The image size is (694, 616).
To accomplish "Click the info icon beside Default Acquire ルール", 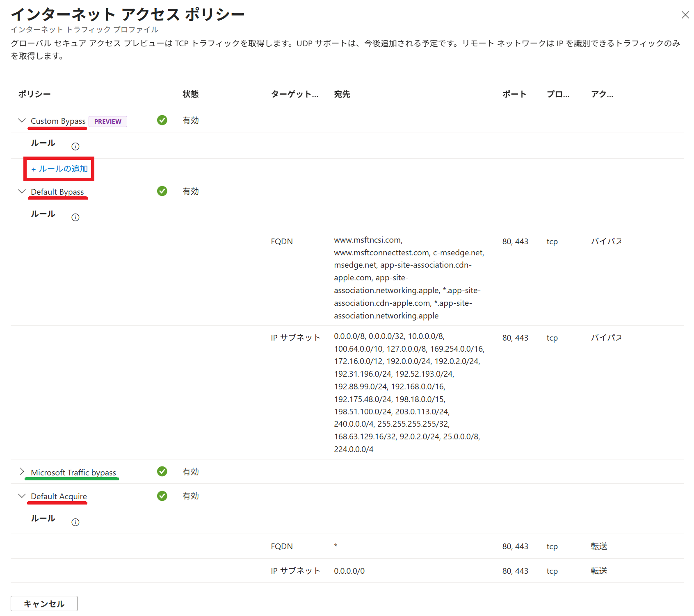I will pos(75,522).
